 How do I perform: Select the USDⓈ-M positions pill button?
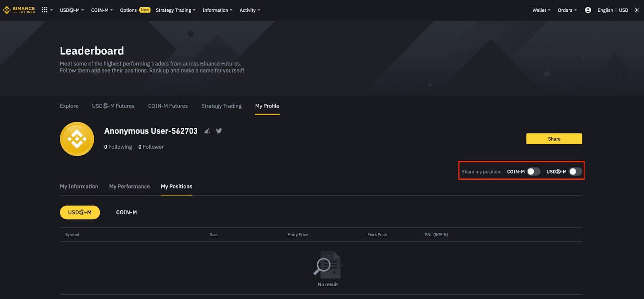coord(80,212)
